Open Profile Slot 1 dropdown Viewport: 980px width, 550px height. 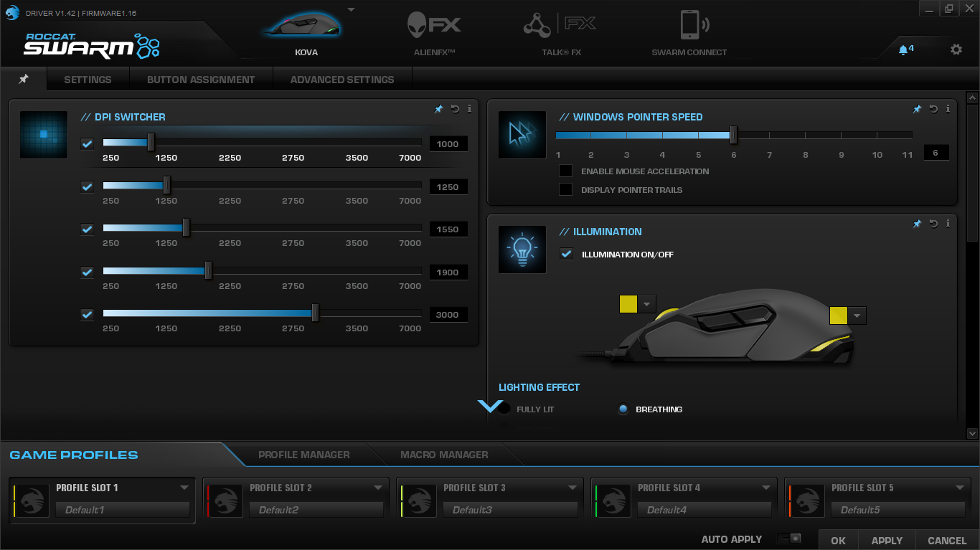click(x=184, y=488)
